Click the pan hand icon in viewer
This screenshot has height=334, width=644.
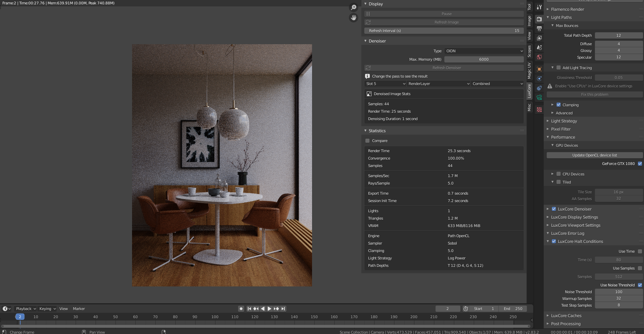point(354,18)
